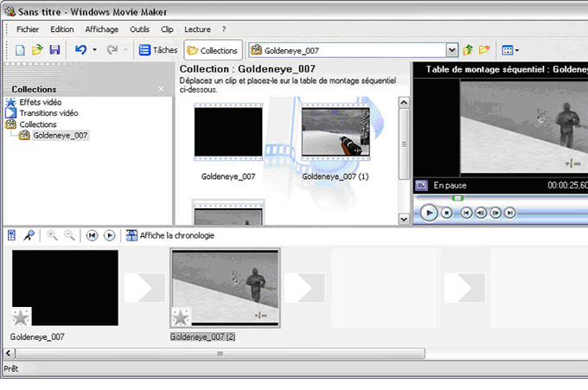Play the preview video
The image size is (588, 390).
[429, 213]
